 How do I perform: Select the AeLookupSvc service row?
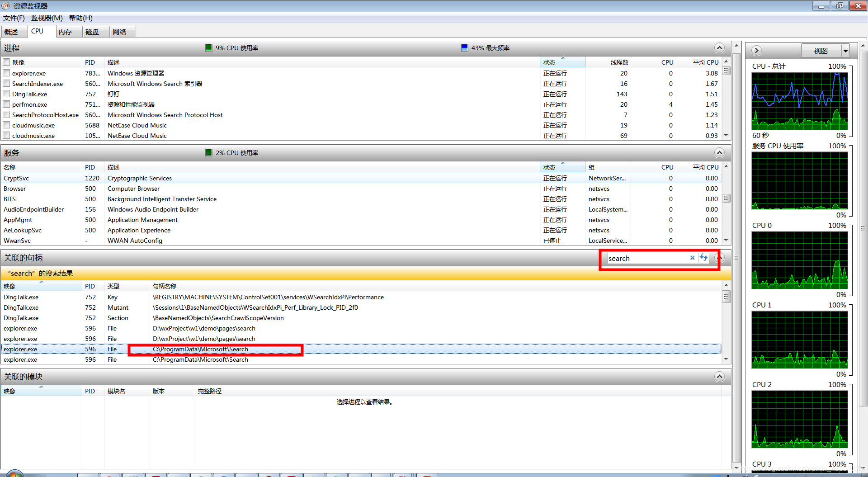(x=361, y=230)
